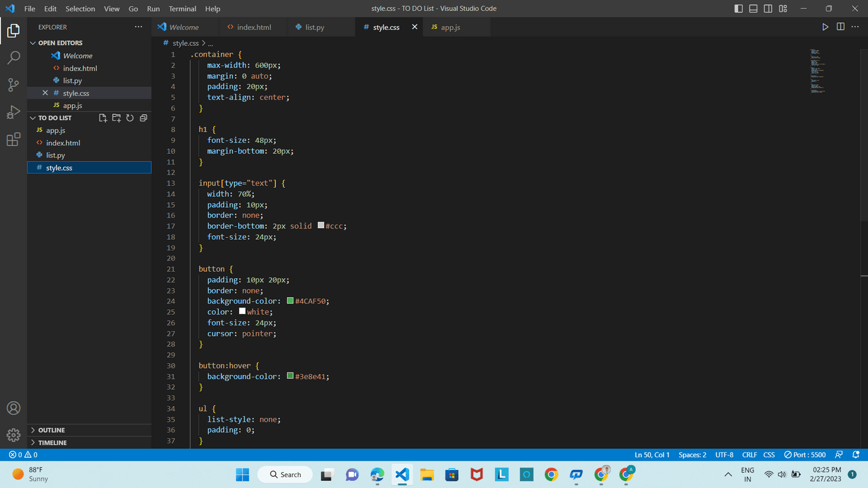Open the Edit menu
Viewport: 868px width, 488px height.
[x=51, y=8]
